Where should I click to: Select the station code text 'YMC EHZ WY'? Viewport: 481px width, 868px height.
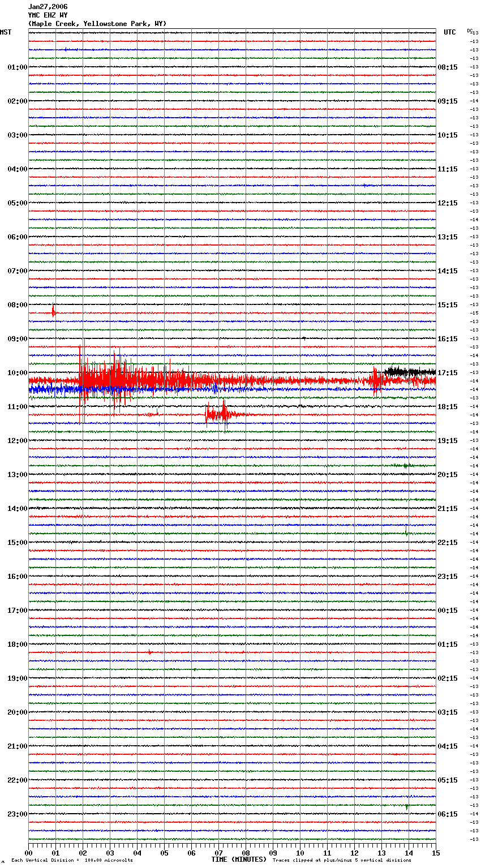point(48,15)
